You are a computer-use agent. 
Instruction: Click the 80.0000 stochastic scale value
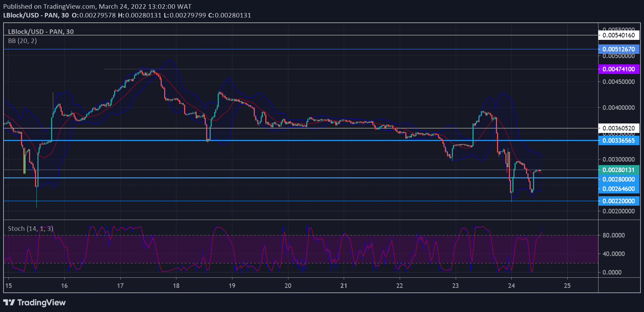pos(614,235)
